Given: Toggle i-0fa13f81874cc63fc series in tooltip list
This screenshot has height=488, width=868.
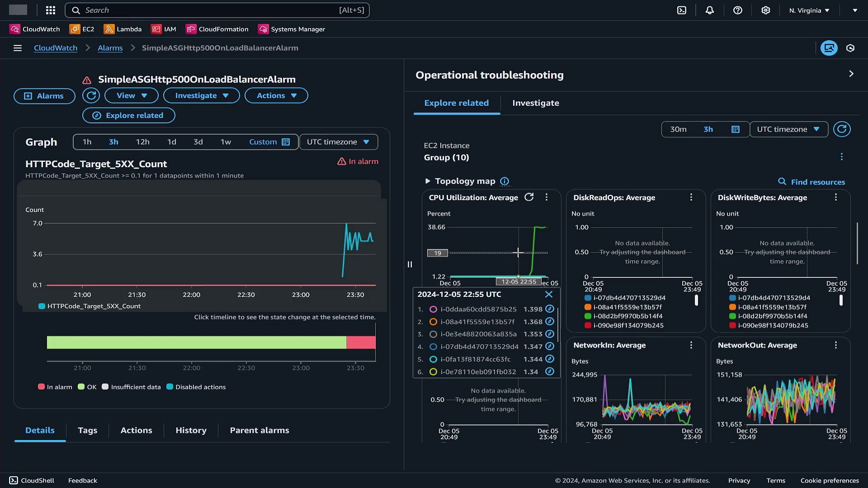Looking at the screenshot, I should [433, 359].
